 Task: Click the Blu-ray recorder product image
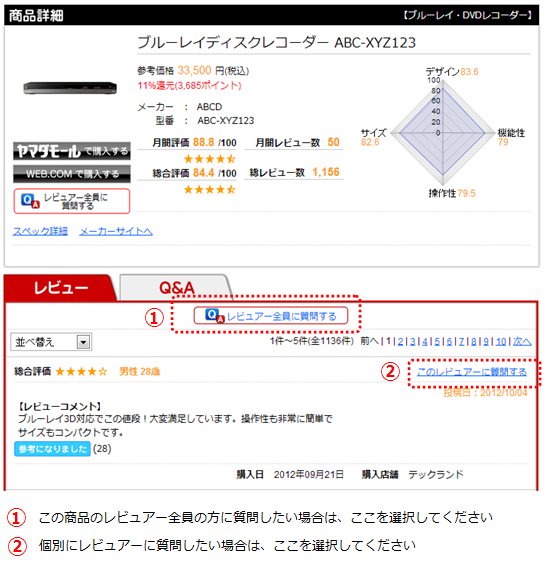pos(70,88)
